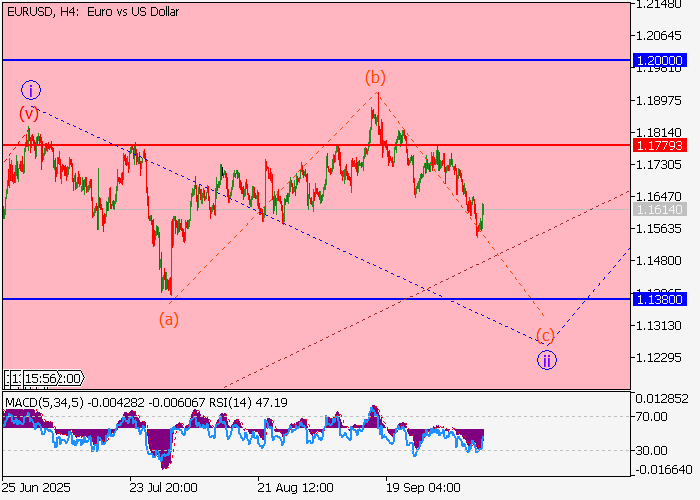Select the orange (a) wave label

click(x=169, y=319)
